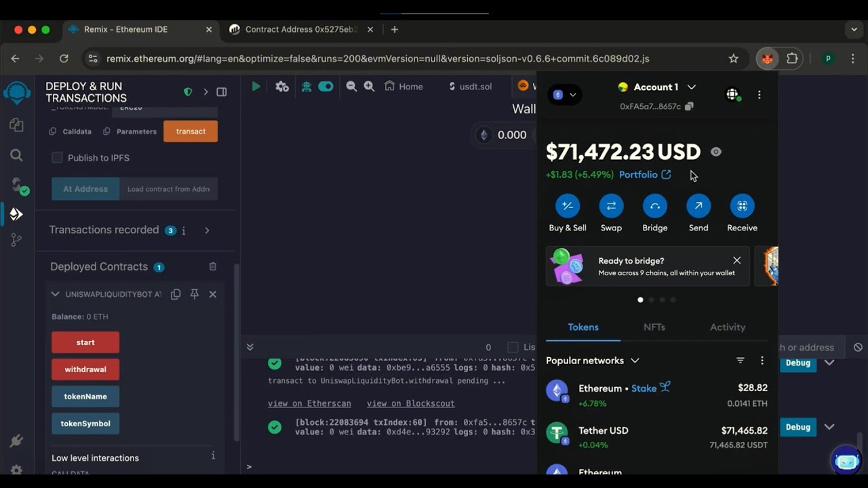Show Transactions recorded info icon
868x488 pixels.
pyautogui.click(x=184, y=230)
